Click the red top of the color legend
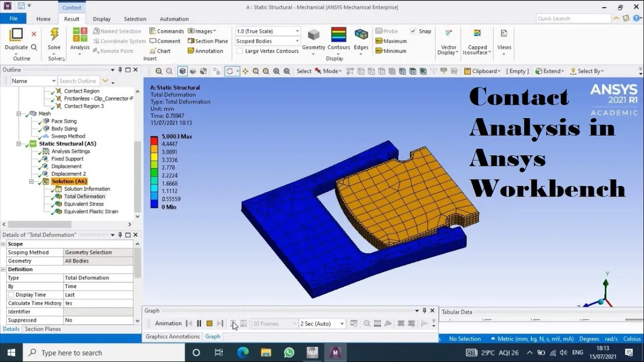The image size is (644, 362). pyautogui.click(x=154, y=140)
